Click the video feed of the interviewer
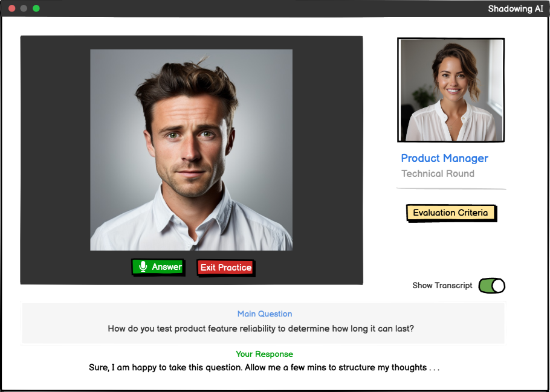 [192, 150]
